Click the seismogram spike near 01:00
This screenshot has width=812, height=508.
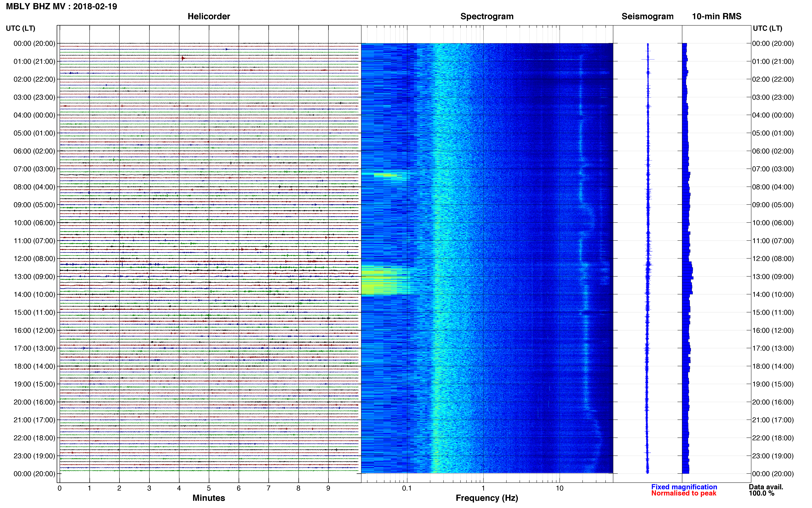[648, 59]
